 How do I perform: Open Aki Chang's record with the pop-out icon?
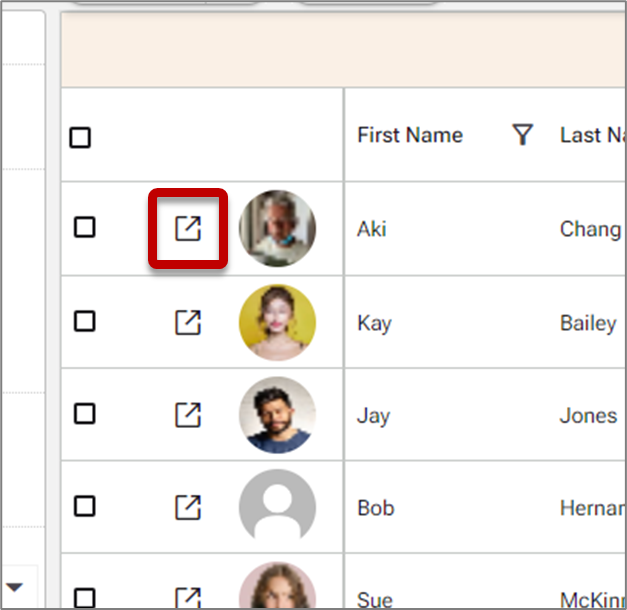(188, 228)
